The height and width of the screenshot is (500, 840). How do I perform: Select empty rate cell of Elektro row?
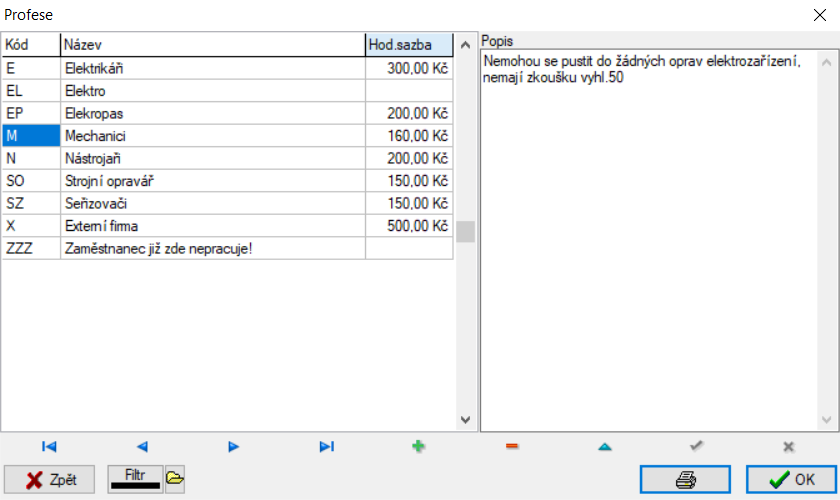[409, 91]
